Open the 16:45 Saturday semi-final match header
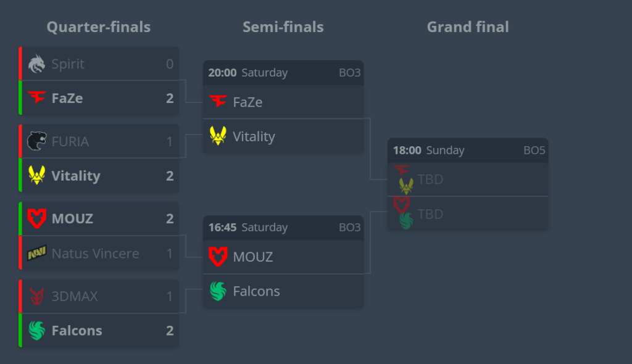 [283, 228]
